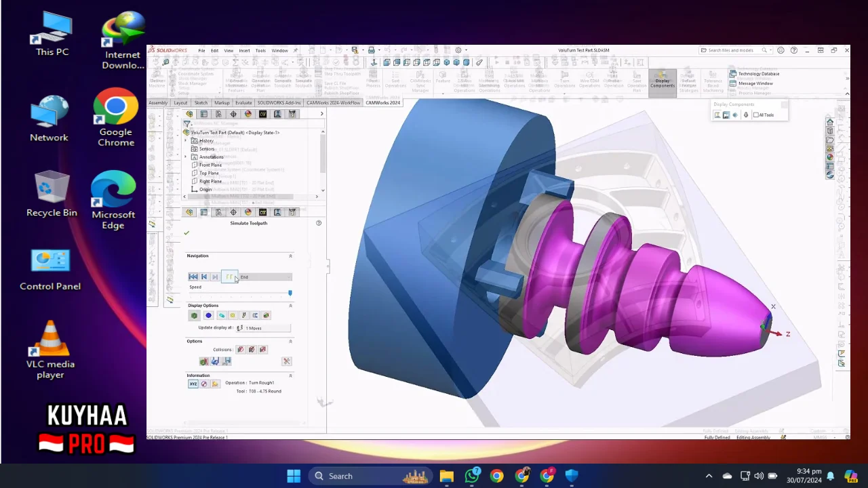
Task: Open SOLIDWORKS help question mark icon
Action: (x=794, y=50)
